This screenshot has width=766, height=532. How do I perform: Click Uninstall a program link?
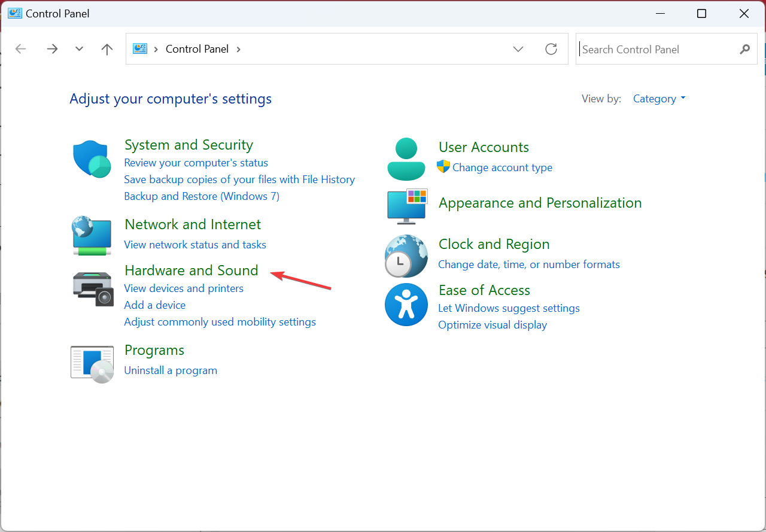pos(171,370)
